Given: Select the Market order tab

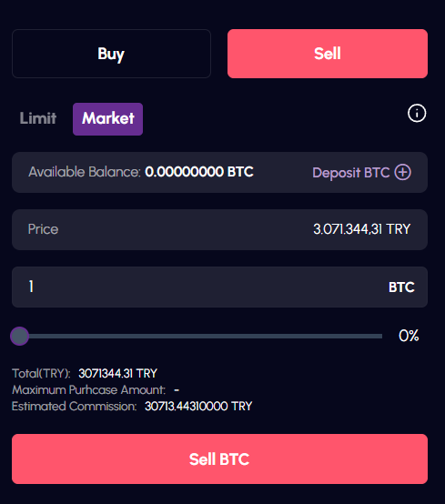Looking at the screenshot, I should [107, 119].
